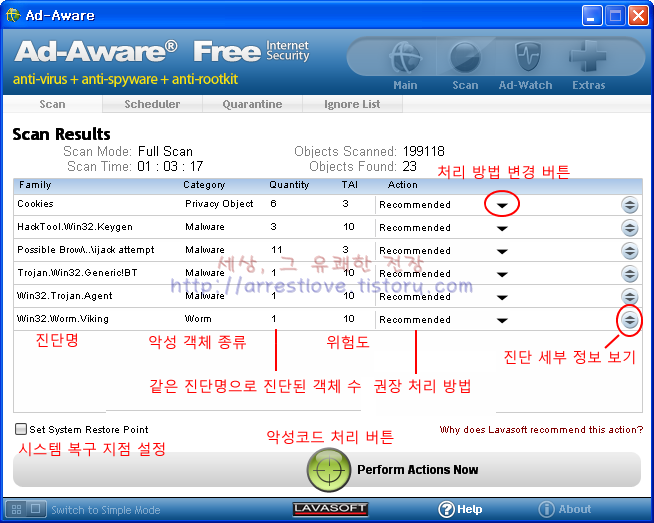Click the Scan Mode value Full Scan

[165, 151]
